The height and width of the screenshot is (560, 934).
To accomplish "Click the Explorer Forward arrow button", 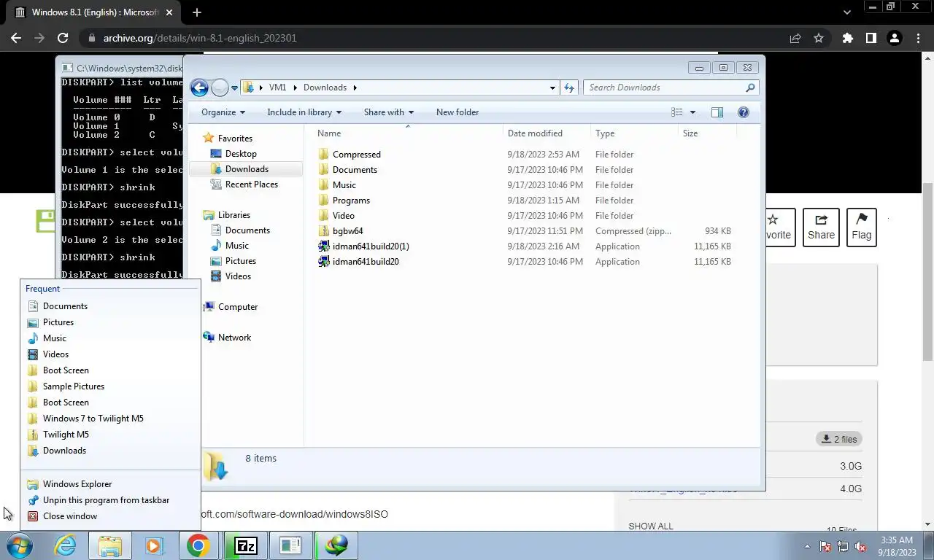I will tap(220, 87).
